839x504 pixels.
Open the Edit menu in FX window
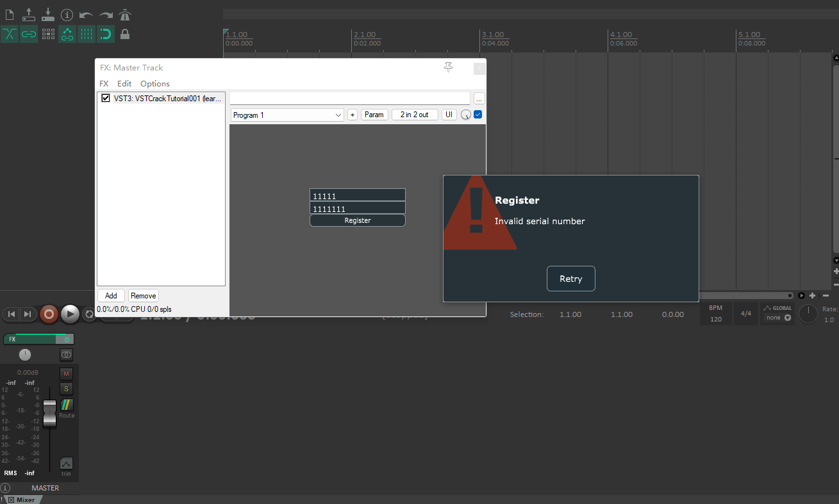click(124, 84)
